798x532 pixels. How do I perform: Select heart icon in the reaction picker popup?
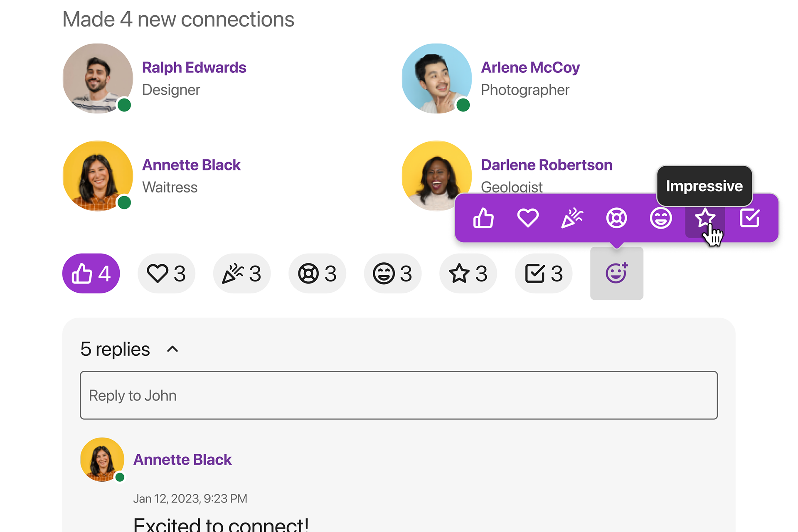528,218
